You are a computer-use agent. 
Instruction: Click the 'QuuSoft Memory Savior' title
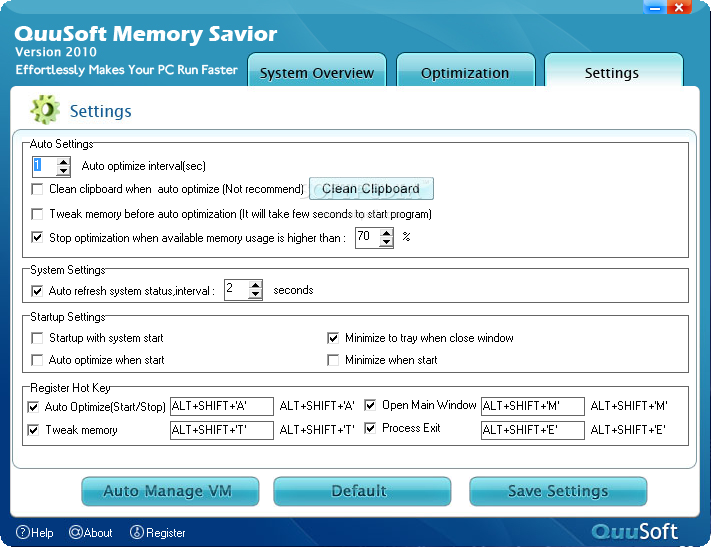click(x=146, y=34)
